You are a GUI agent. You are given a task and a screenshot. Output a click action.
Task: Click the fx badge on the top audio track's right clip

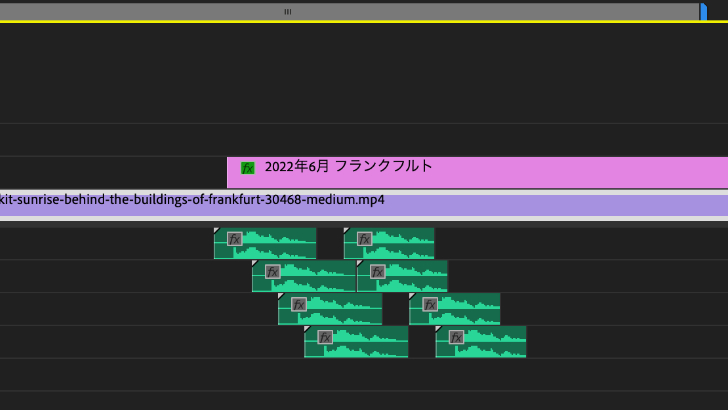tap(364, 239)
